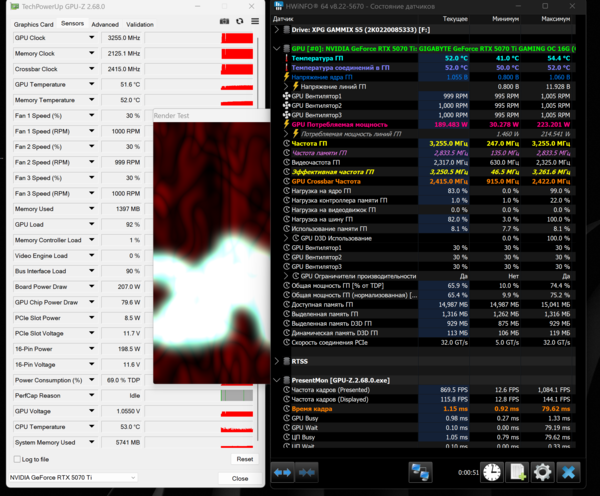This screenshot has height=496, width=600.
Task: Click the Close button in GPU-Z
Action: click(240, 478)
